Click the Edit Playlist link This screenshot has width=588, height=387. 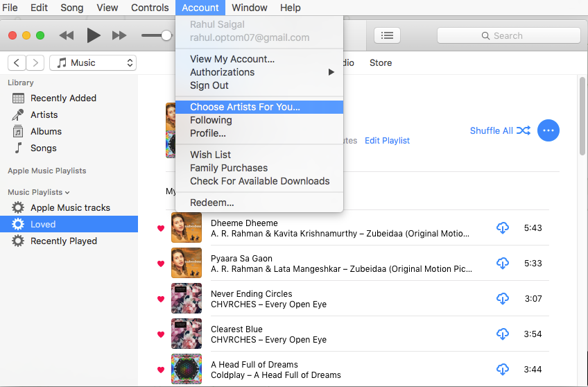387,141
